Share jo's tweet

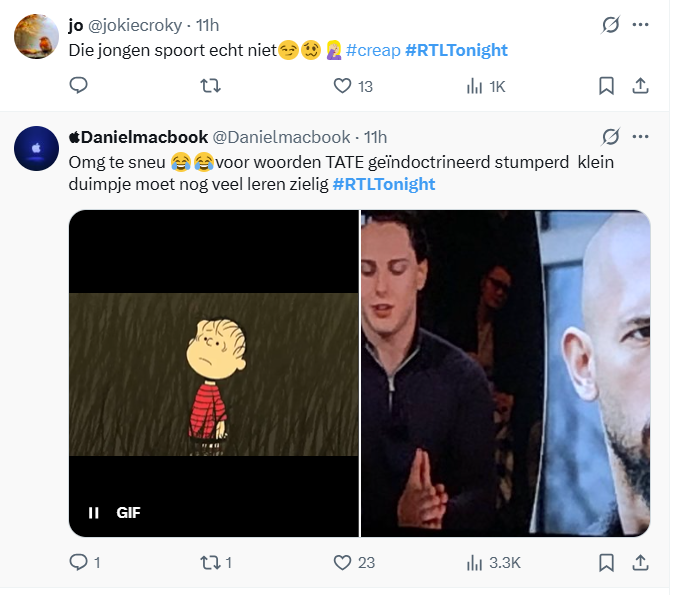pos(641,86)
